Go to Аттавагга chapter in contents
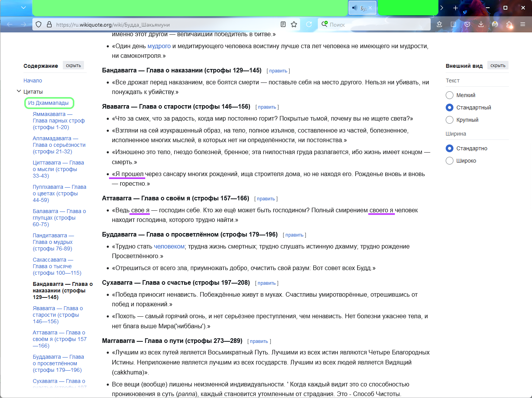Screen dimensions: 532x398 pos(60,339)
